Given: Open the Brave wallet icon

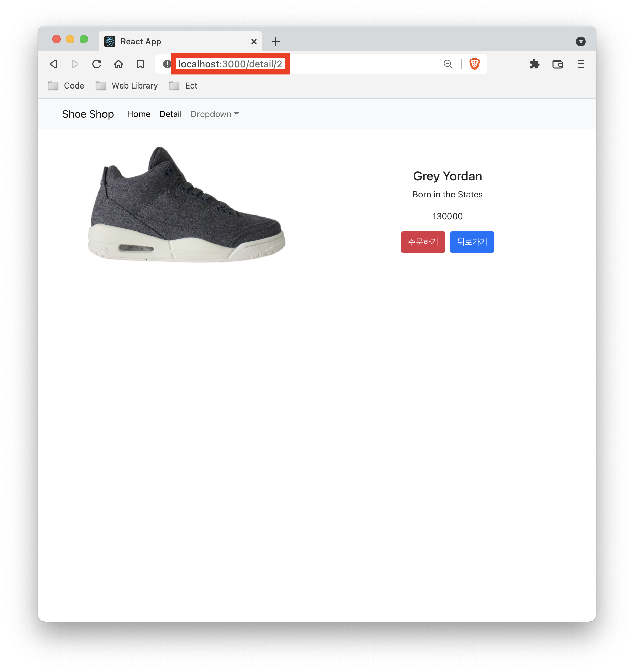Looking at the screenshot, I should tap(558, 64).
